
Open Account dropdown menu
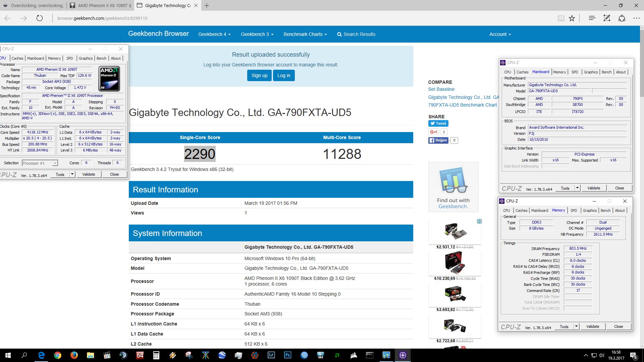click(x=500, y=34)
